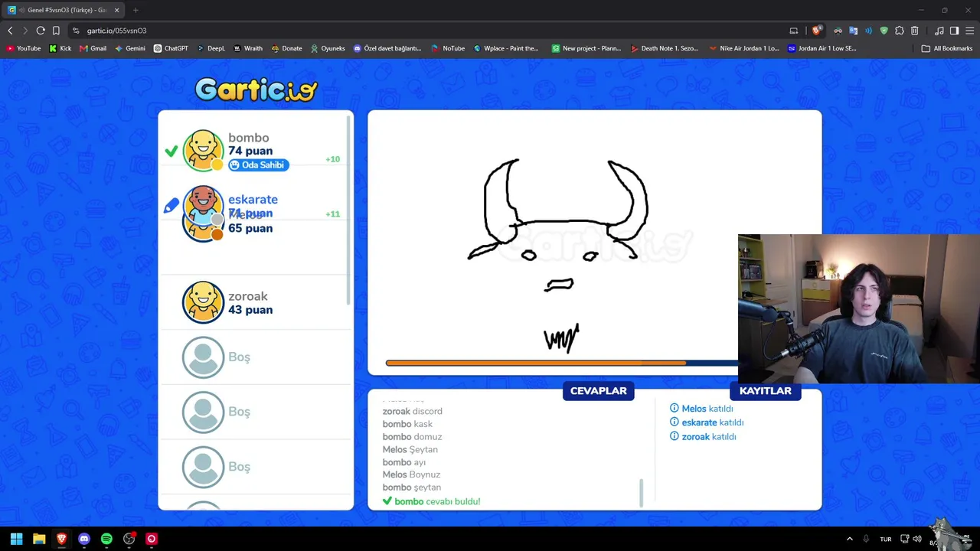Switch to the KAYITLAR logs tab
Screen dimensions: 980x551
[x=766, y=391]
